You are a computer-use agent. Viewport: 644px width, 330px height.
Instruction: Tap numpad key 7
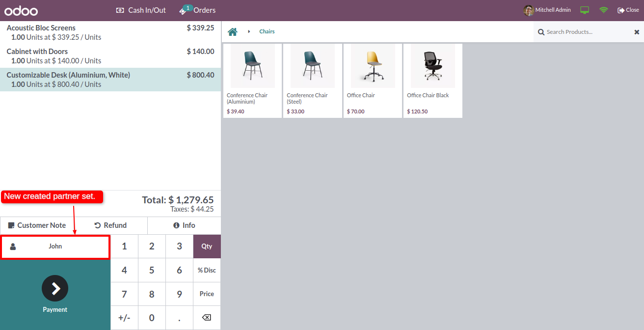[124, 294]
